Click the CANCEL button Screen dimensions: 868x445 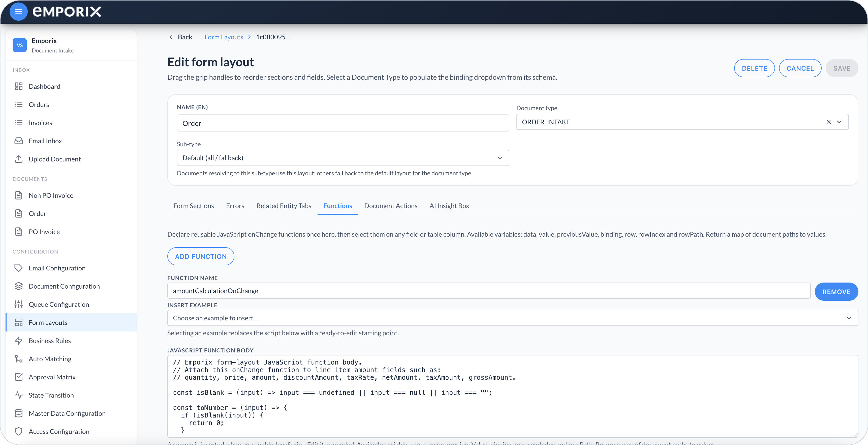(800, 68)
